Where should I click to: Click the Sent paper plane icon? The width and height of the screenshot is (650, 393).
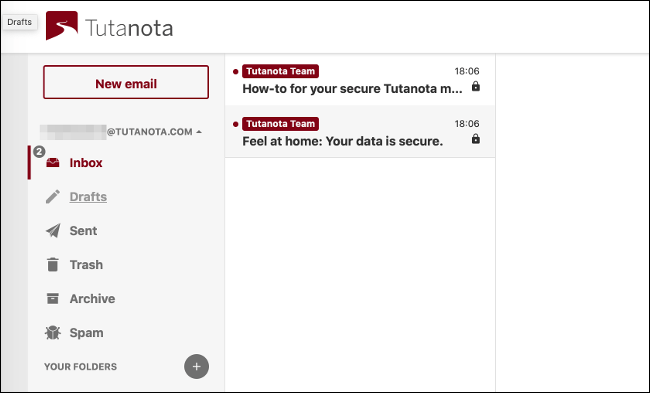[x=53, y=230]
